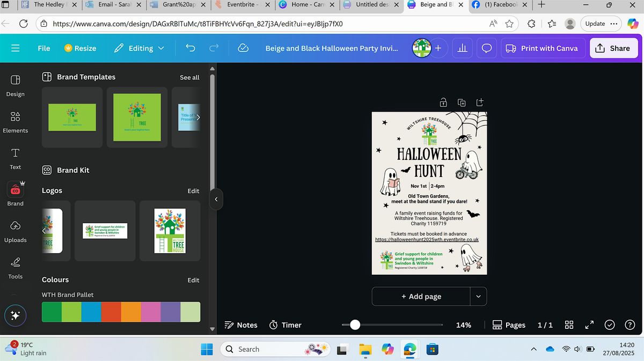Image resolution: width=644 pixels, height=361 pixels.
Task: Open the File menu
Action: (44, 48)
